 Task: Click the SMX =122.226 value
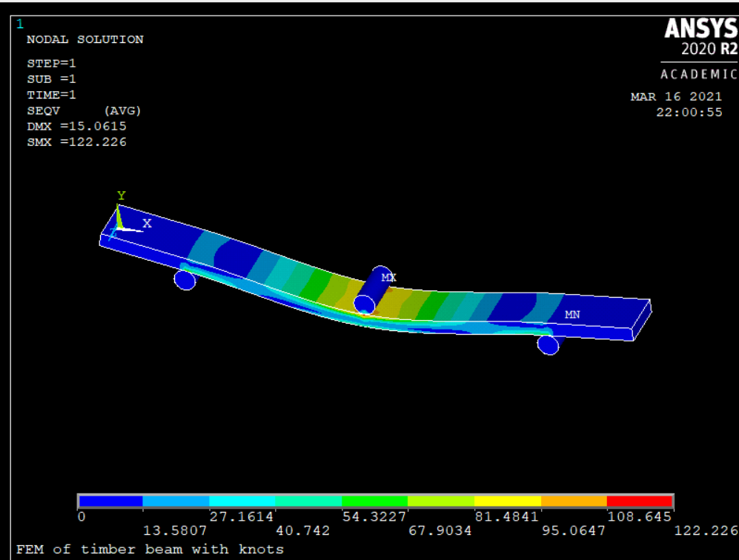(x=77, y=142)
